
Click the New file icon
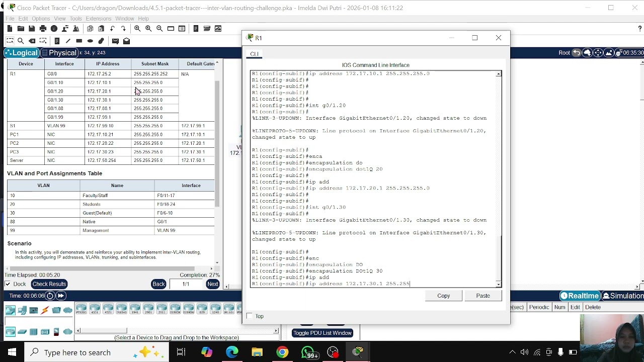tap(10, 29)
